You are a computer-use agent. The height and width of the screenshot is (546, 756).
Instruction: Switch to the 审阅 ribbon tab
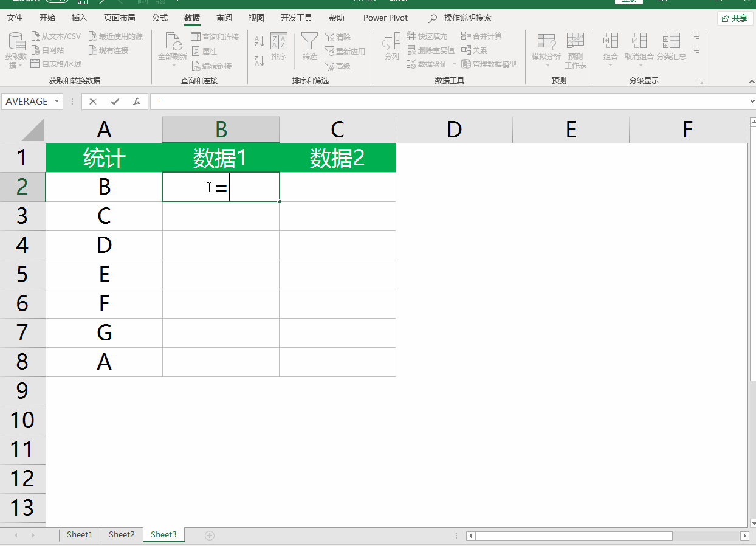click(x=224, y=18)
